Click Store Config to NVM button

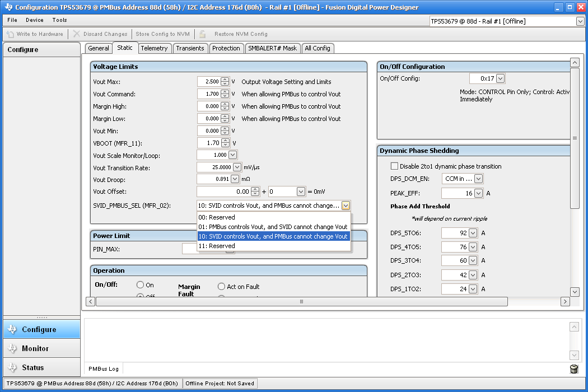(163, 34)
